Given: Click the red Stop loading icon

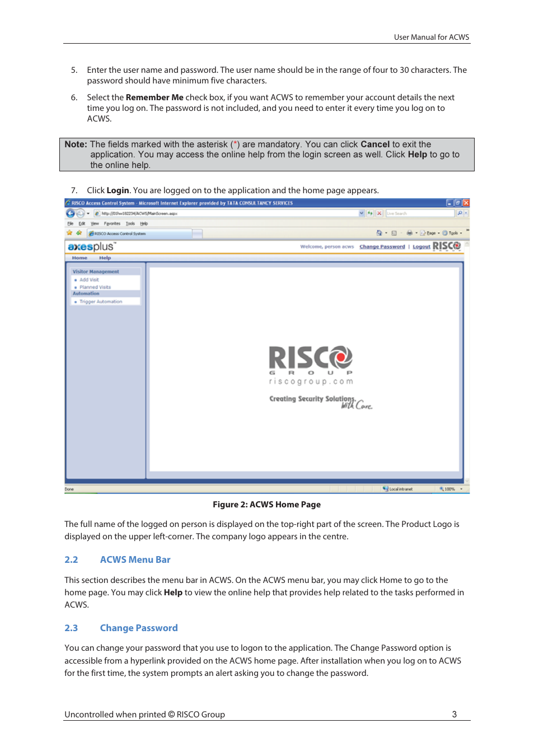Looking at the screenshot, I should [x=380, y=213].
